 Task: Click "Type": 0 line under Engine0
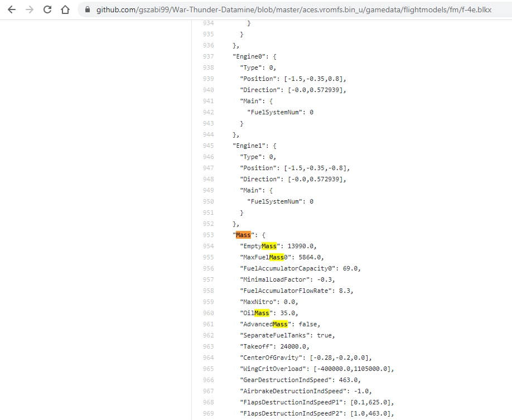(x=258, y=67)
